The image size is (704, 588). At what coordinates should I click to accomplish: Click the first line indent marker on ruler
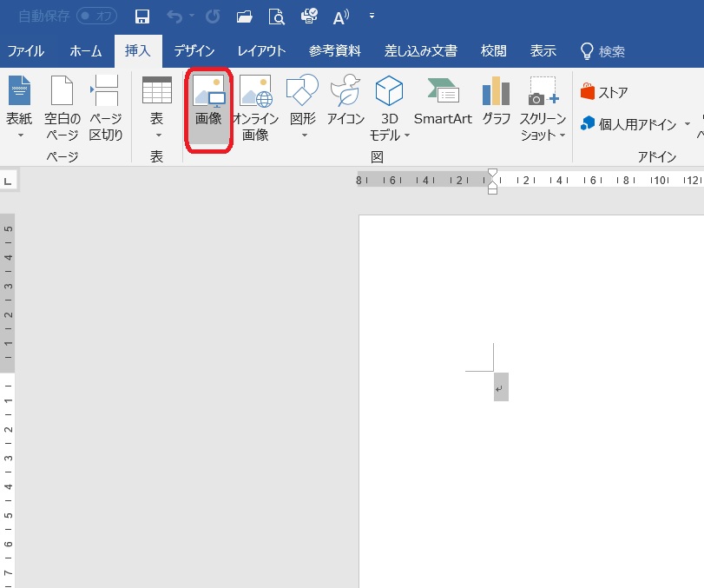click(x=492, y=174)
